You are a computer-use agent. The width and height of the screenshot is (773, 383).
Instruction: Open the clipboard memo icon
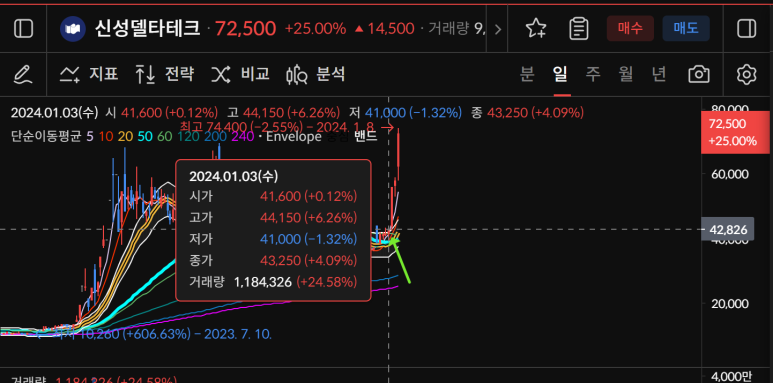[x=579, y=29]
